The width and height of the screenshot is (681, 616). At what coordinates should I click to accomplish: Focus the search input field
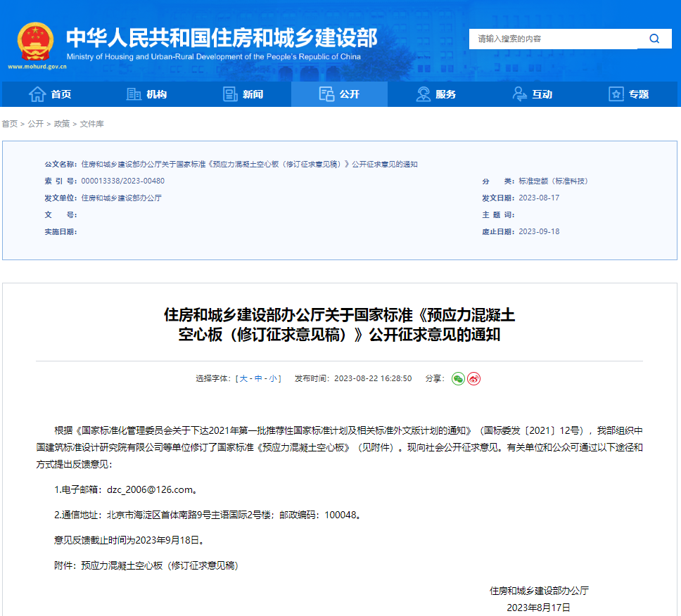(552, 39)
